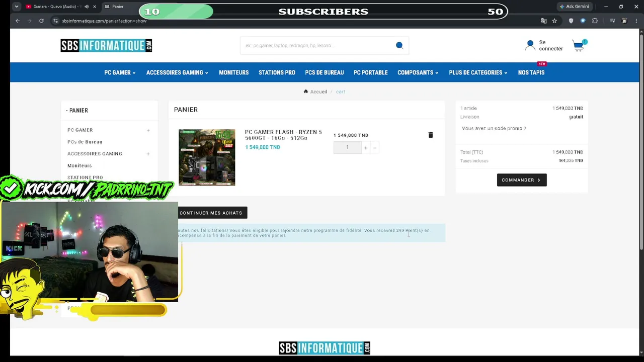Expand ACCESSOIRES GAMING navigation dropdown

(177, 72)
